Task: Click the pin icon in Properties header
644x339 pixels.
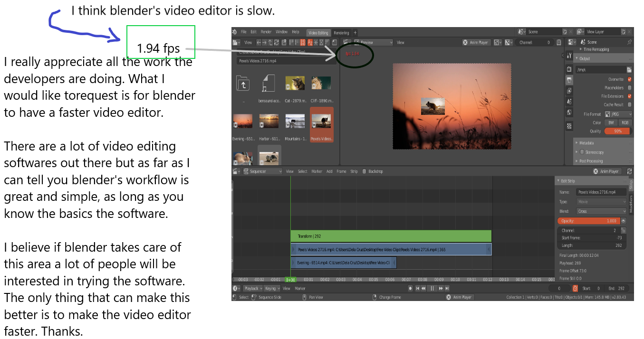Action: [629, 42]
